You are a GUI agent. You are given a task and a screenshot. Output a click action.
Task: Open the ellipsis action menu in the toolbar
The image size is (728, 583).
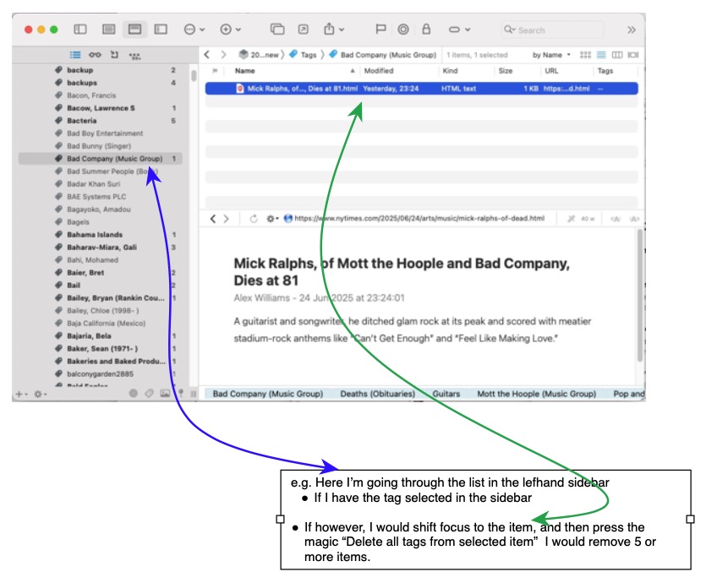pyautogui.click(x=194, y=30)
